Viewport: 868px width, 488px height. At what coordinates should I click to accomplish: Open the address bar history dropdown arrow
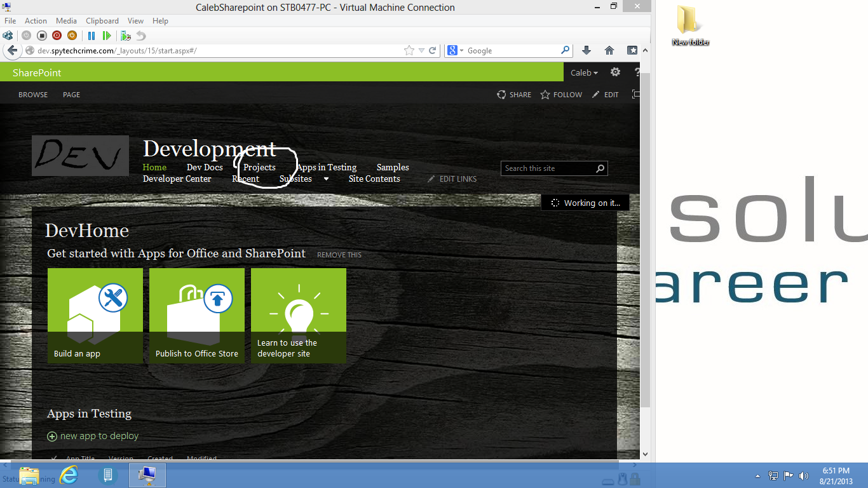[421, 51]
